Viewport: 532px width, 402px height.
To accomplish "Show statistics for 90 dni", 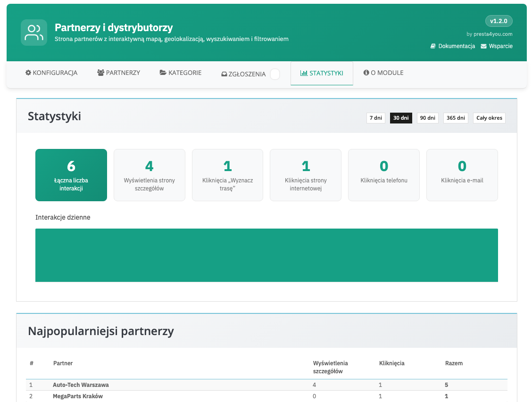I will pyautogui.click(x=427, y=118).
